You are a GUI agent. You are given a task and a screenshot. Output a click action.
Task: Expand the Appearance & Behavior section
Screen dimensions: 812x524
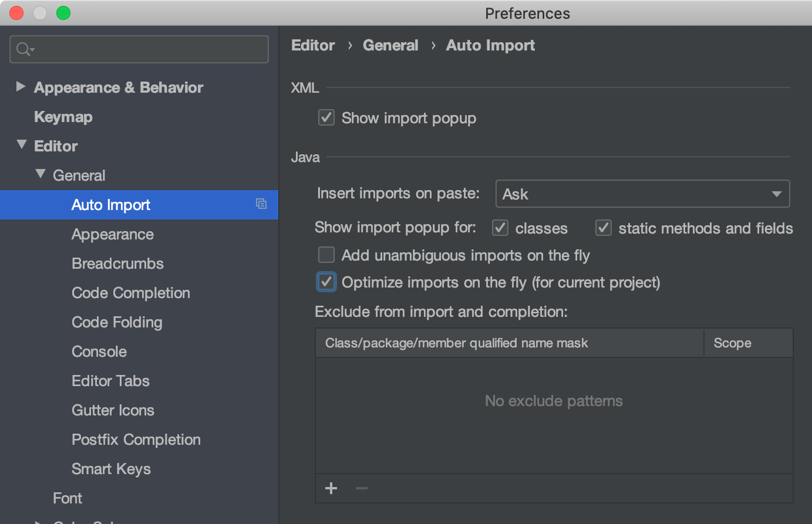[21, 87]
